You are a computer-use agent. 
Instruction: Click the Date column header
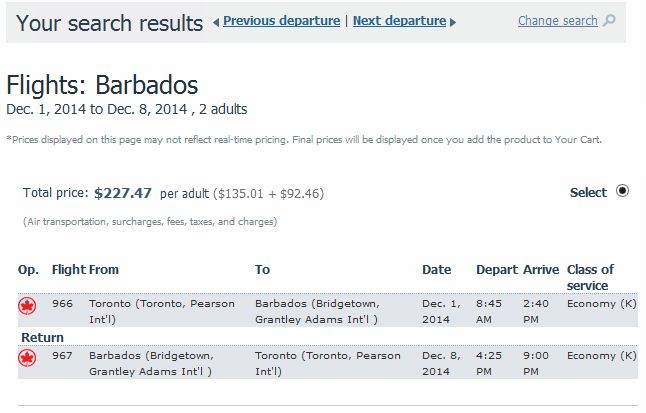pyautogui.click(x=437, y=270)
